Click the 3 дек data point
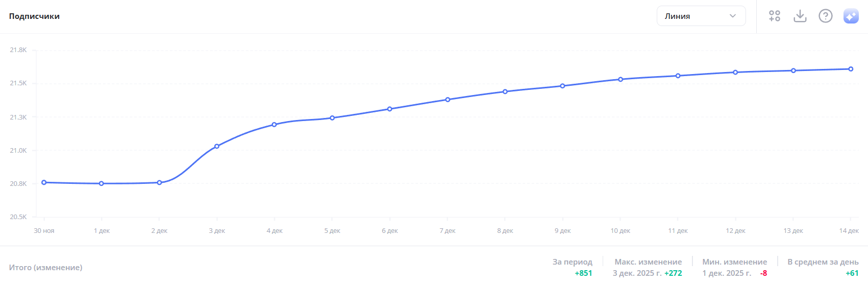Viewport: 868px width, 285px height. 217,147
